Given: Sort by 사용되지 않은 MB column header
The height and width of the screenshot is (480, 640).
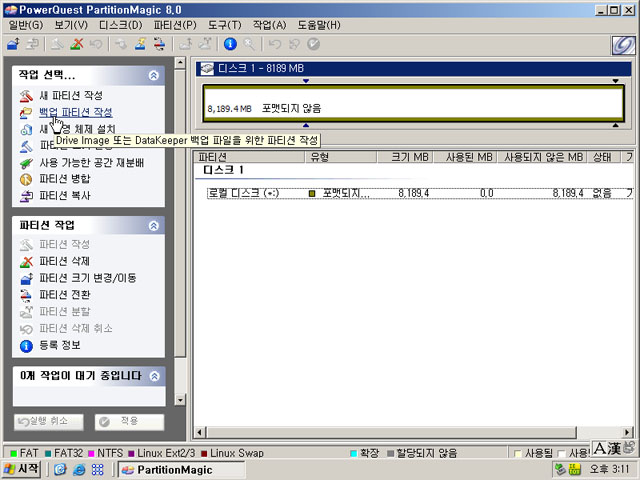Looking at the screenshot, I should coord(542,157).
